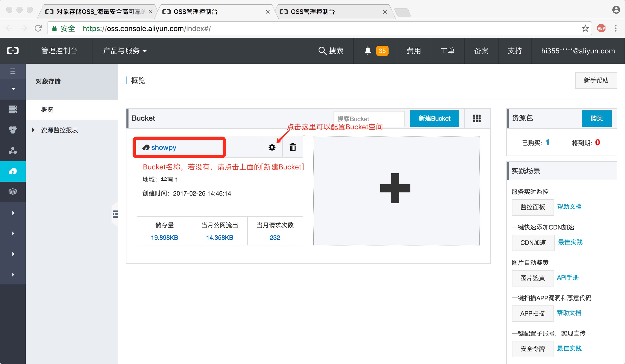Close the first OSS管理控制台 tab
Image resolution: width=625 pixels, height=364 pixels.
[268, 12]
